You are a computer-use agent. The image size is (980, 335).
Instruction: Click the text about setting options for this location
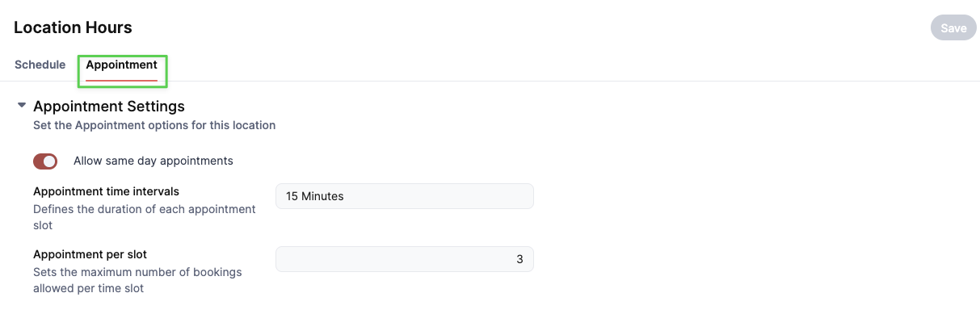point(154,125)
